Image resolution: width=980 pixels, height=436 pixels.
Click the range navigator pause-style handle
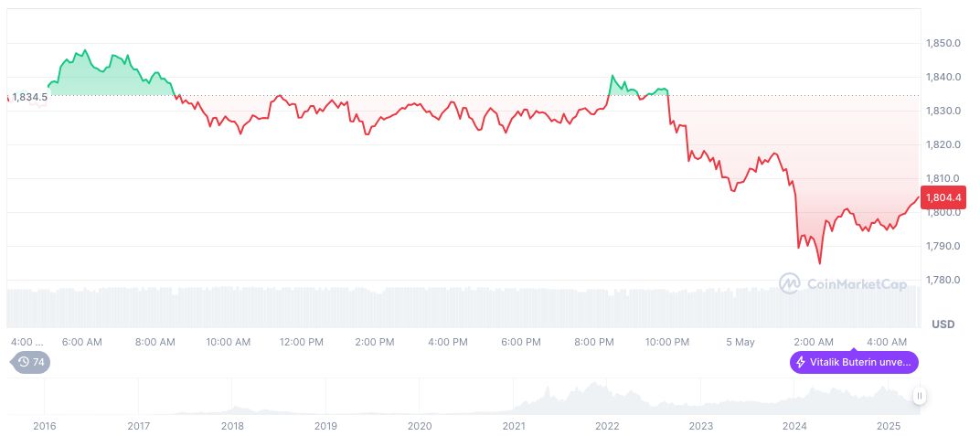pos(919,396)
